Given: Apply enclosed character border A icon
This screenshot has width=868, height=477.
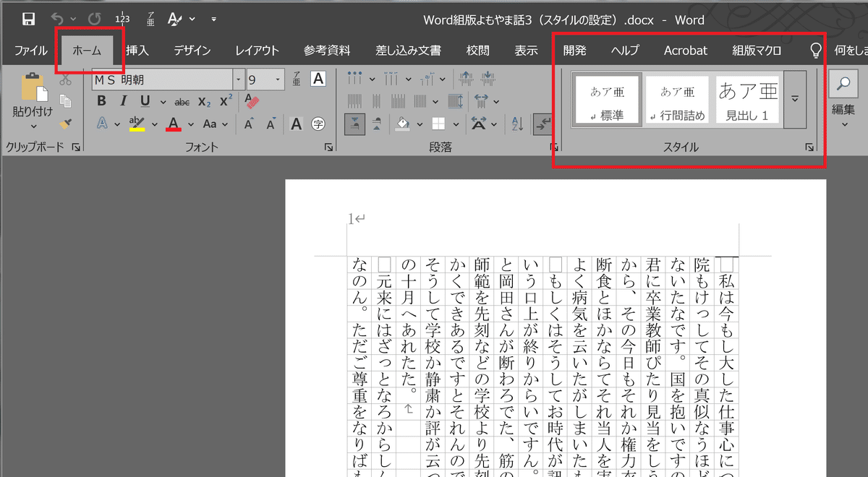Looking at the screenshot, I should coord(319,79).
